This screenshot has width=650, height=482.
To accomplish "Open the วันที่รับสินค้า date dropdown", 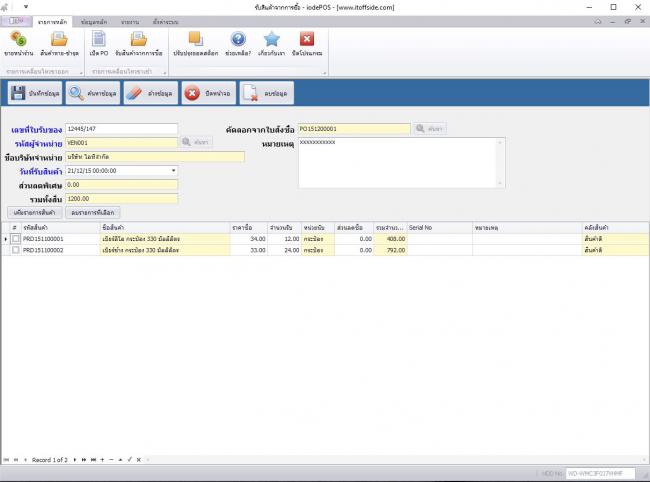I will [x=173, y=171].
